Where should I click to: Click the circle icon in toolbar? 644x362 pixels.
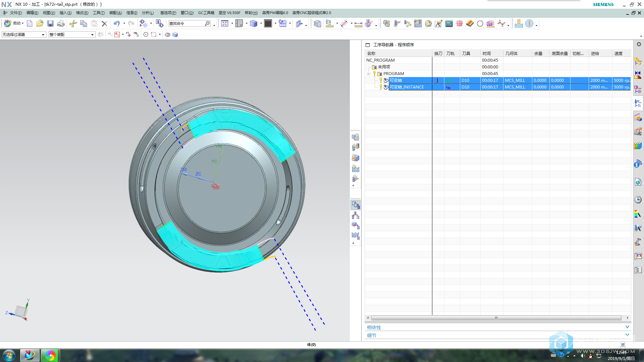[480, 23]
